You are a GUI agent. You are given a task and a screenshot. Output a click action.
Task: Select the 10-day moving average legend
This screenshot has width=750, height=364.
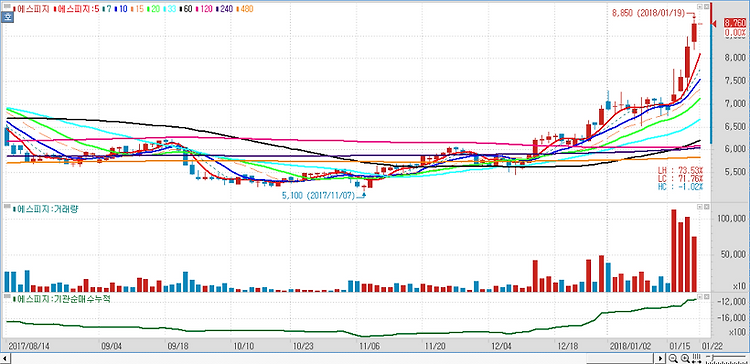point(121,9)
